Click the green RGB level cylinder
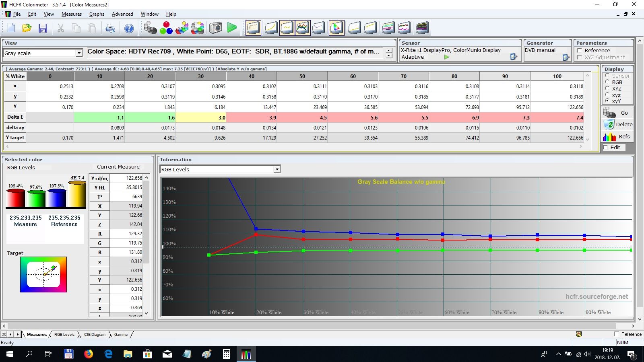The image size is (644, 362). [36, 199]
